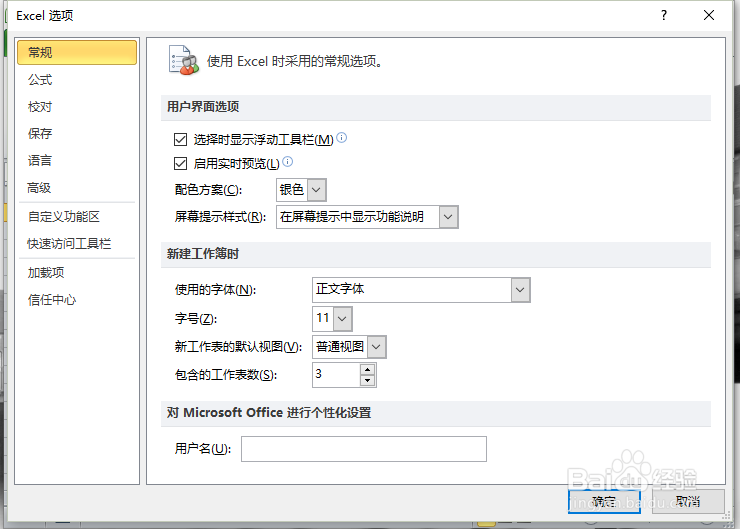Open the 新工作表的默认视图 dropdown

(376, 347)
